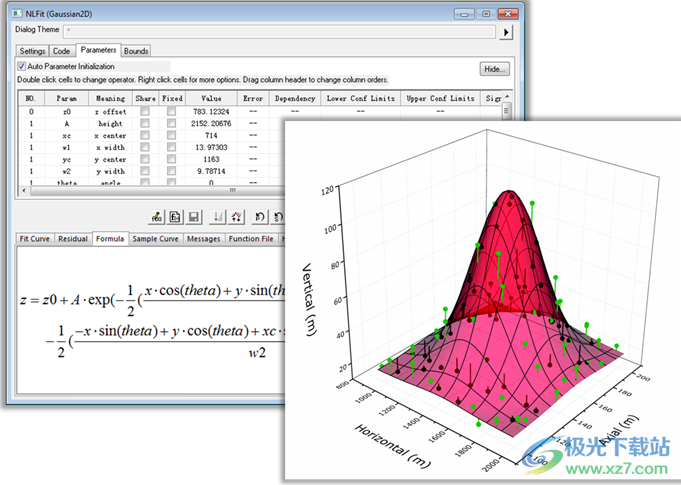
Task: Select the Parameters tab
Action: (98, 50)
